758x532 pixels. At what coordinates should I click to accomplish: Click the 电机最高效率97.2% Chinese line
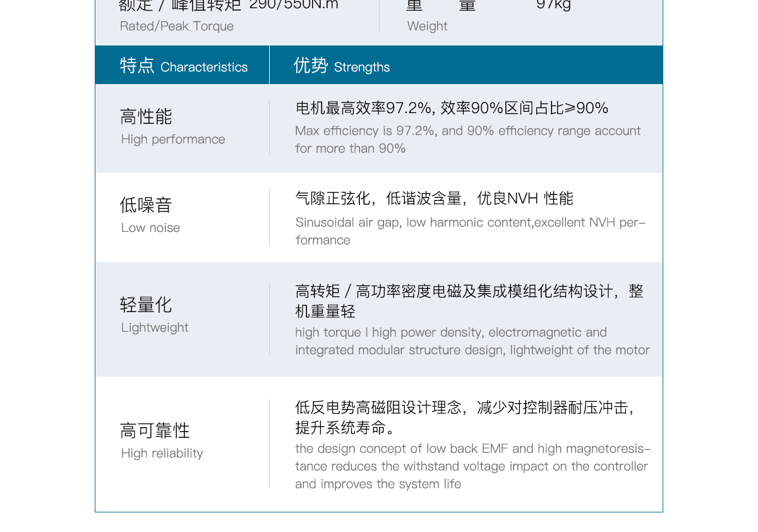[x=452, y=108]
